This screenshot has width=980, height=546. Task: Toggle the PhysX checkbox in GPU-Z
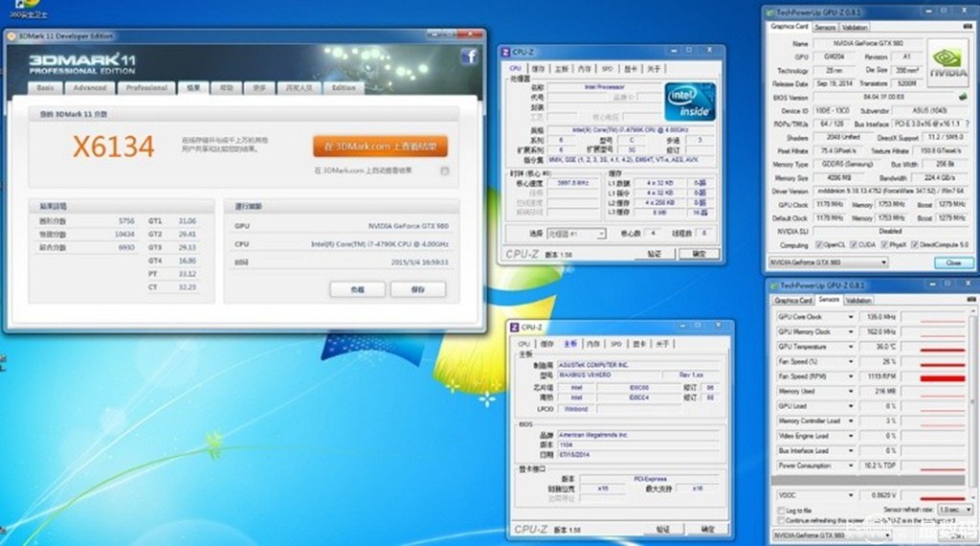pyautogui.click(x=884, y=244)
